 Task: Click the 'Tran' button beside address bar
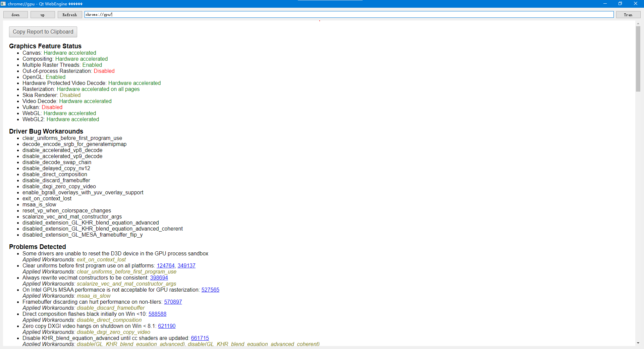(628, 15)
